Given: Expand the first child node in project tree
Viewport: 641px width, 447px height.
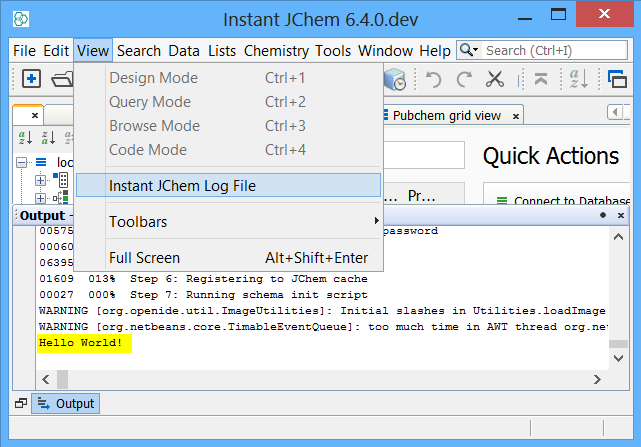Looking at the screenshot, I should [41, 180].
